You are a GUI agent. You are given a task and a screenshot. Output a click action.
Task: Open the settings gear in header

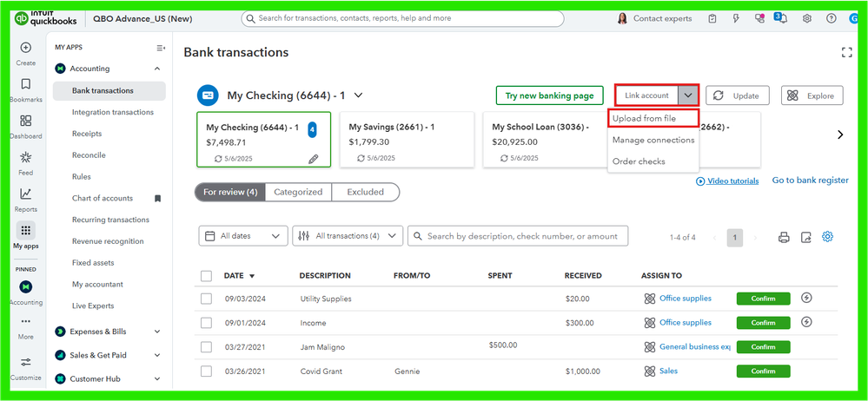[x=807, y=18]
